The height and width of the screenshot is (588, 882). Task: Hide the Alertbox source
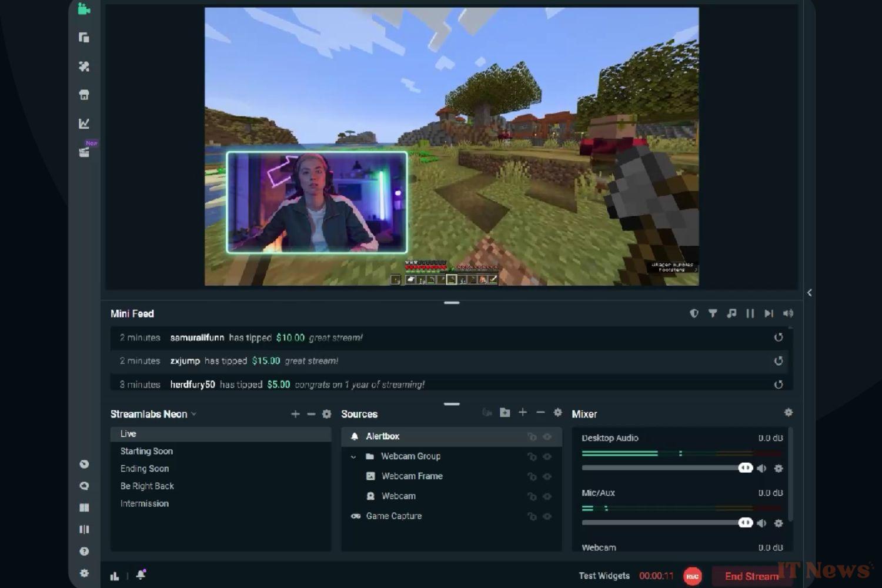pos(547,437)
